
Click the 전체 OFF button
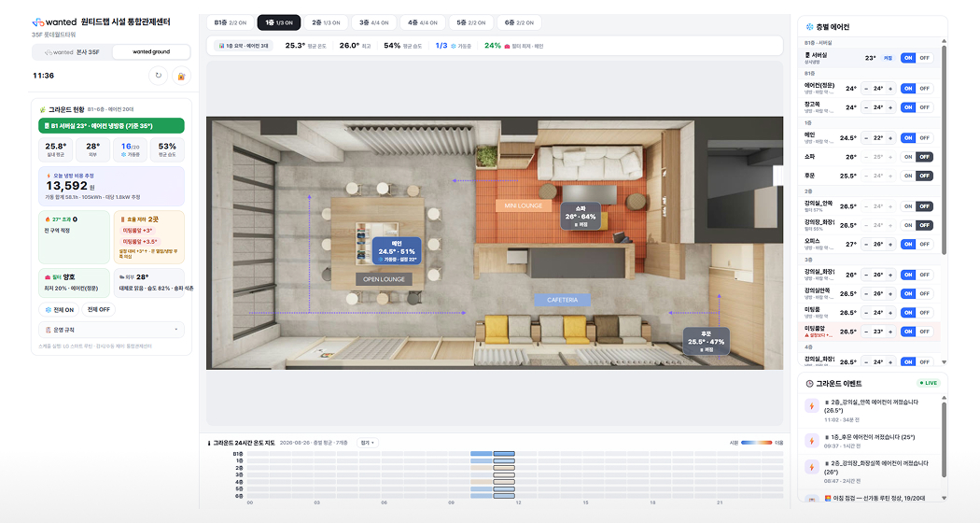(x=98, y=310)
